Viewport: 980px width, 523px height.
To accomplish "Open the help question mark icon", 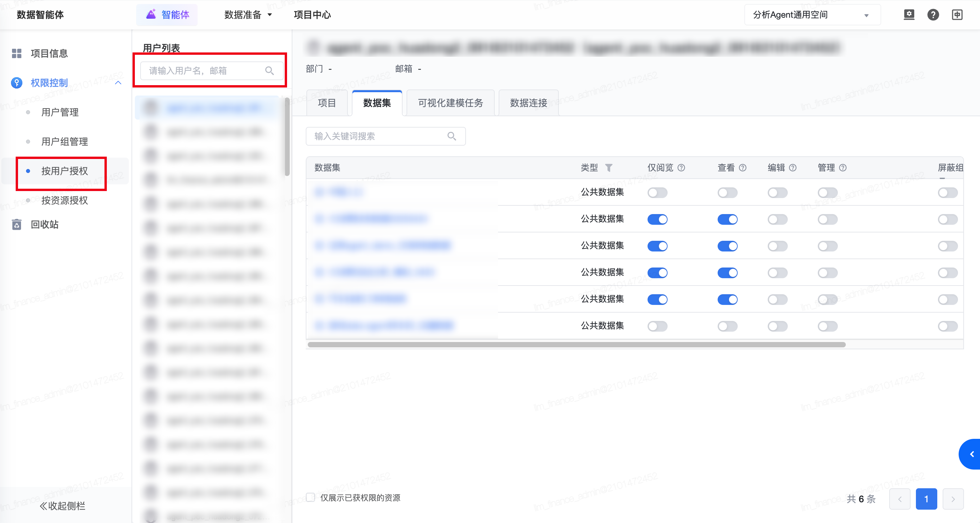I will point(933,15).
